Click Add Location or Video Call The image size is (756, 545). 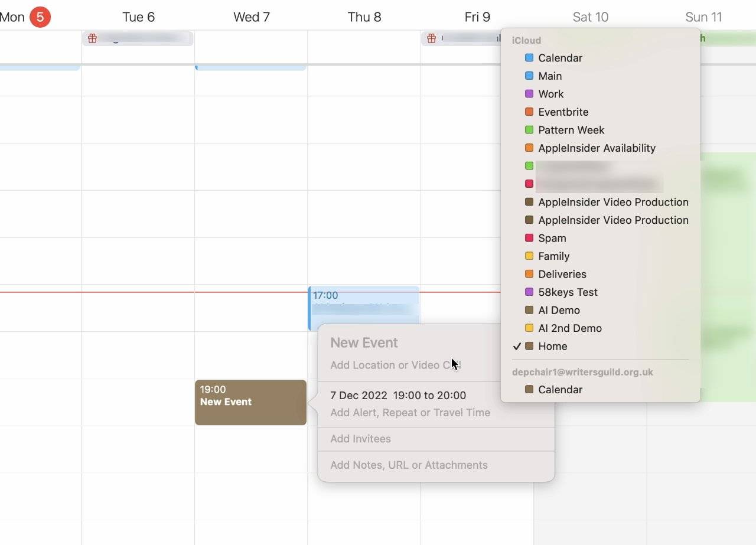[394, 365]
